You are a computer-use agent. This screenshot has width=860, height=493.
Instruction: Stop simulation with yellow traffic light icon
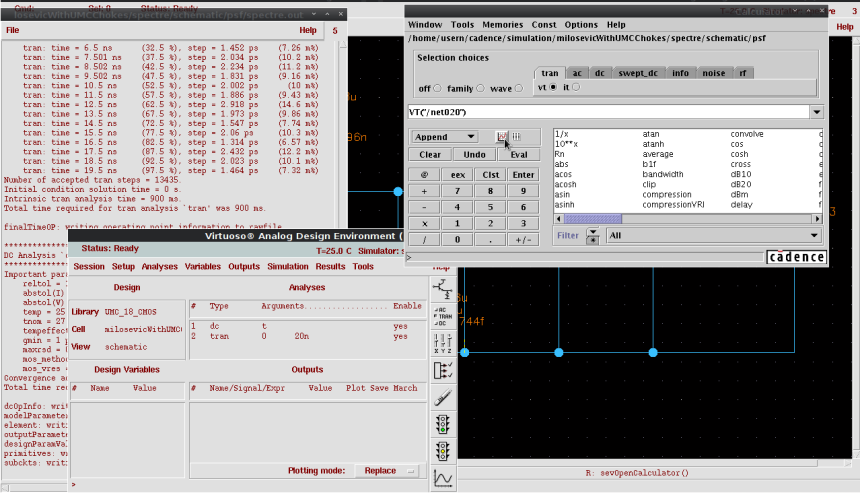443,451
